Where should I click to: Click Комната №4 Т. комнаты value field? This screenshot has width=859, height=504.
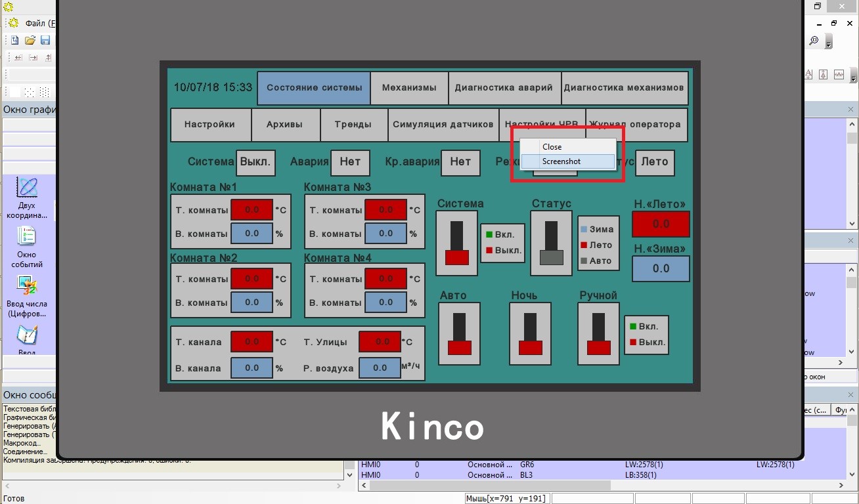385,279
